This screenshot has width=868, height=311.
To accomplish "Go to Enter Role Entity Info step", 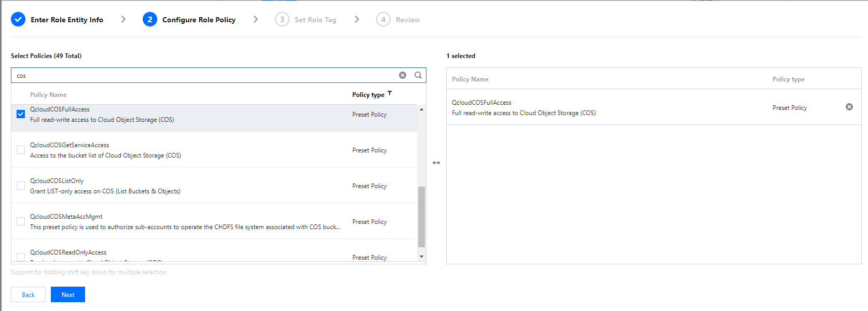I will click(x=66, y=20).
